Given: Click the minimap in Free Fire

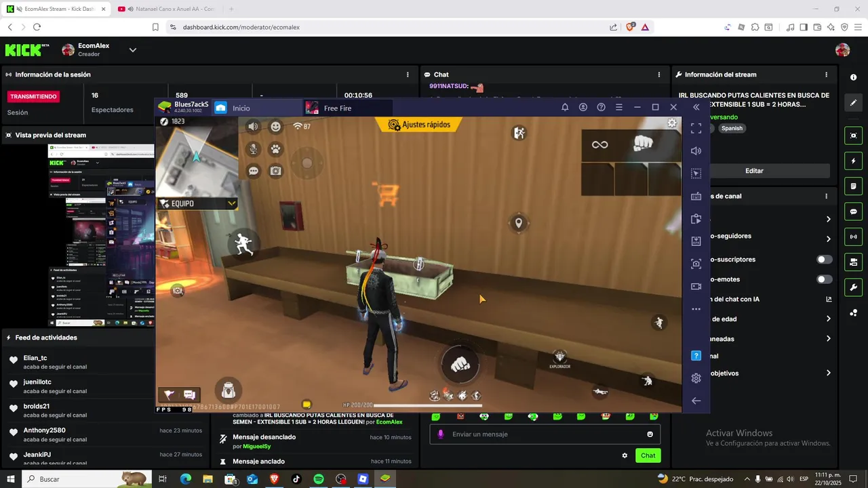Looking at the screenshot, I should point(197,156).
